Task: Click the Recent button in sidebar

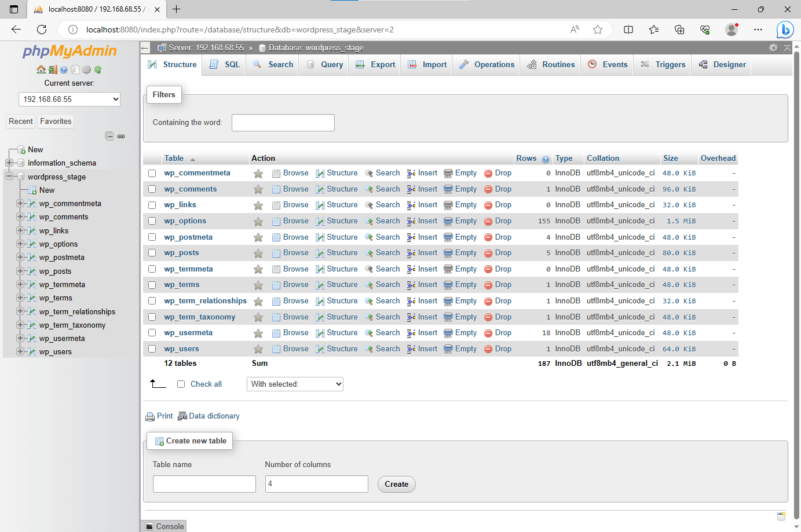Action: (x=21, y=122)
